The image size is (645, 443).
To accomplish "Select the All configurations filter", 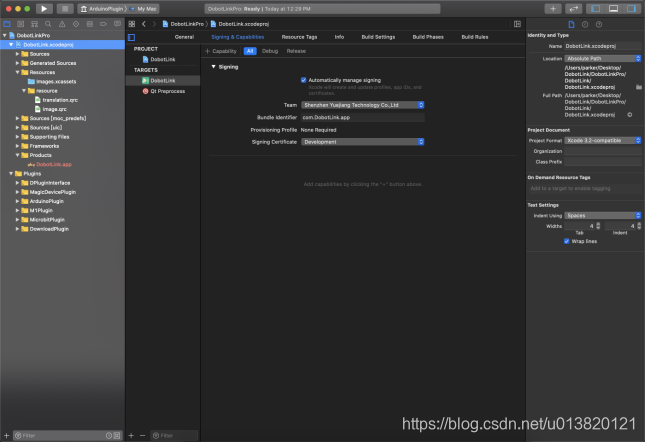I will point(250,51).
